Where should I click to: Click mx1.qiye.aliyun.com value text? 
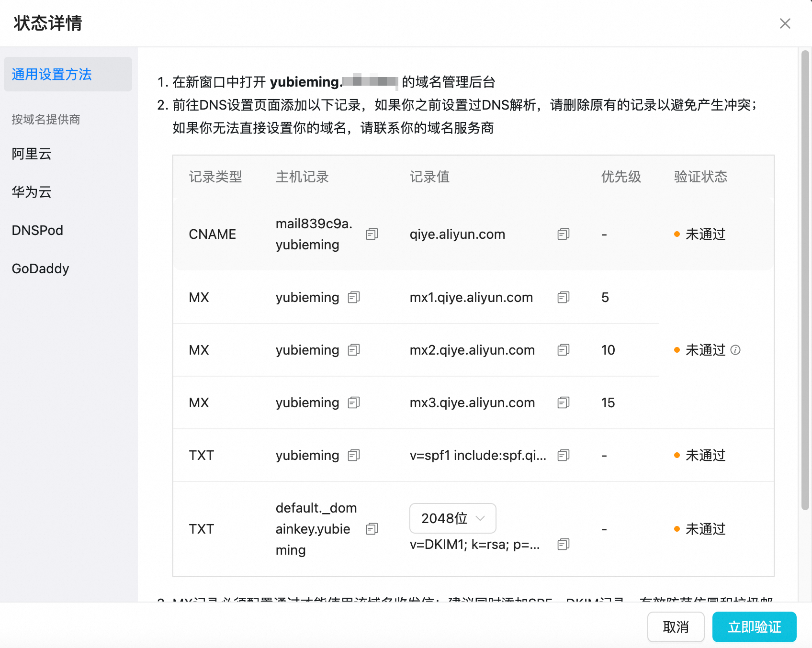471,297
